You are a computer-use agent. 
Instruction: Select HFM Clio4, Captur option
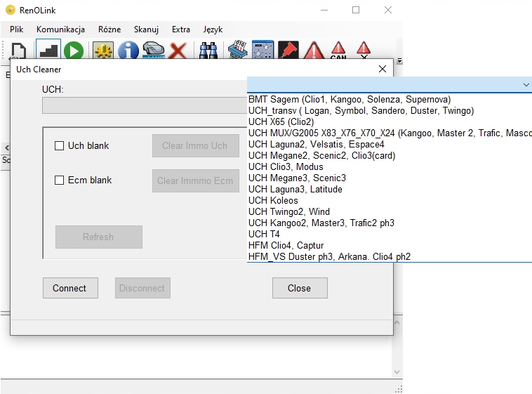390,245
